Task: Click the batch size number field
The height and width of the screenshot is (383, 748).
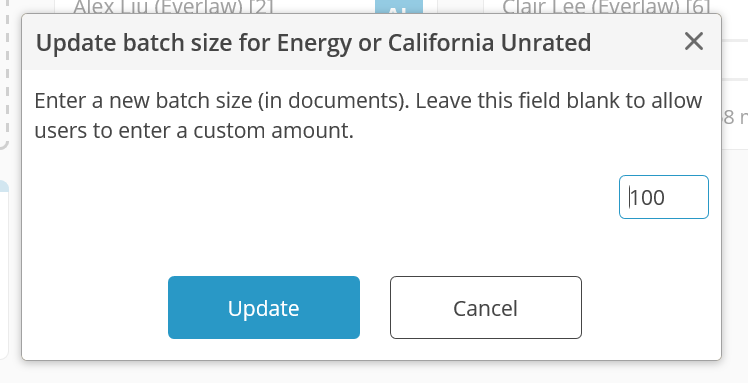Action: click(x=664, y=197)
